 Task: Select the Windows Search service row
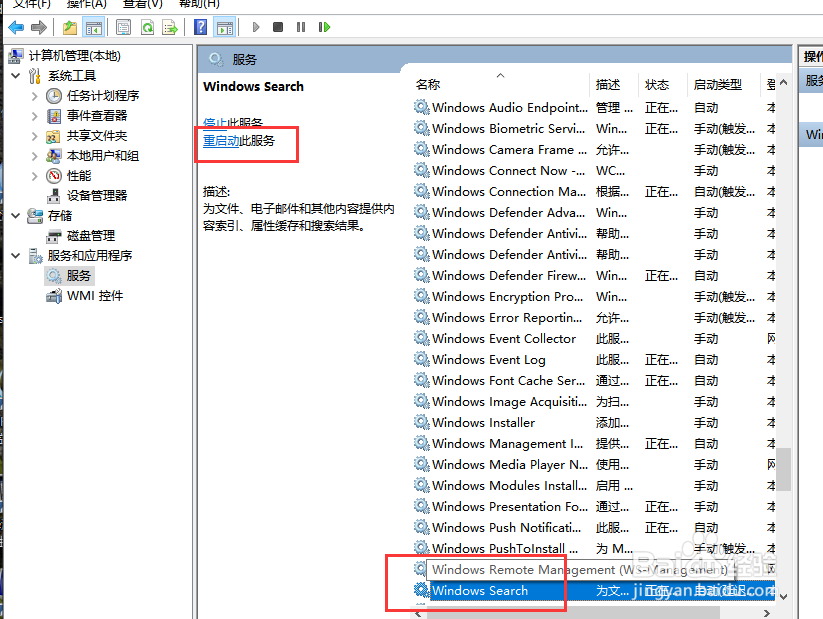[x=593, y=590]
